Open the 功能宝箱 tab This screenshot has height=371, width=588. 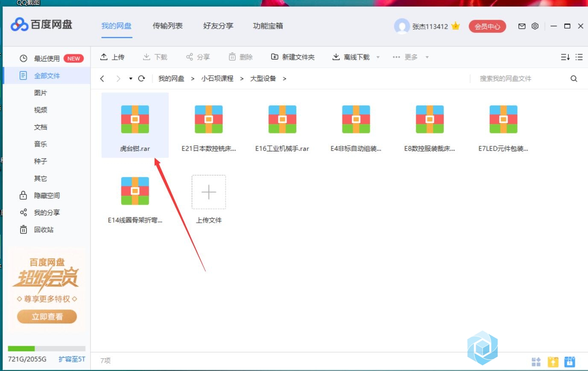[268, 26]
